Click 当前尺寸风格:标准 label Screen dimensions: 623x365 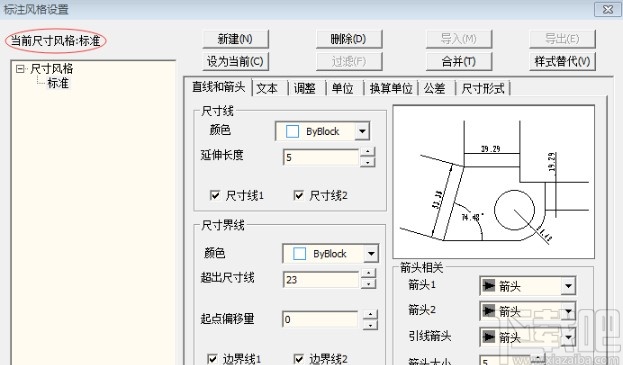[x=55, y=41]
